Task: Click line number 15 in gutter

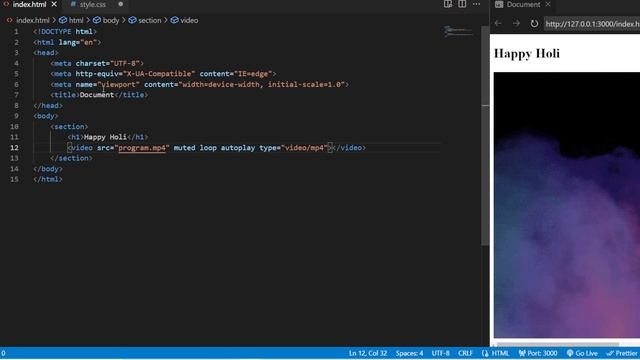Action: (x=14, y=179)
